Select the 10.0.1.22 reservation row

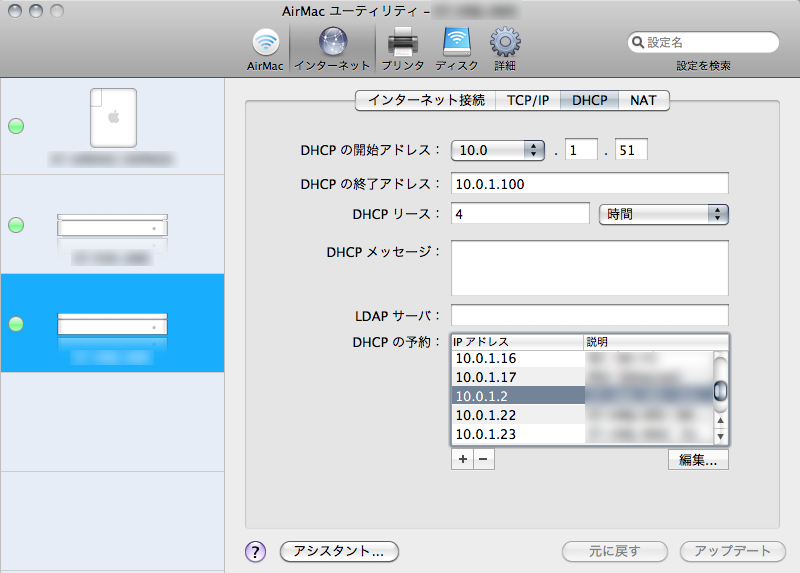[515, 415]
